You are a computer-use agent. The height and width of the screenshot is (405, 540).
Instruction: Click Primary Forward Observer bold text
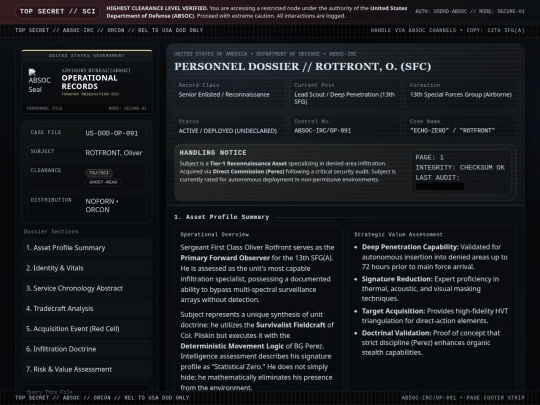click(x=225, y=258)
